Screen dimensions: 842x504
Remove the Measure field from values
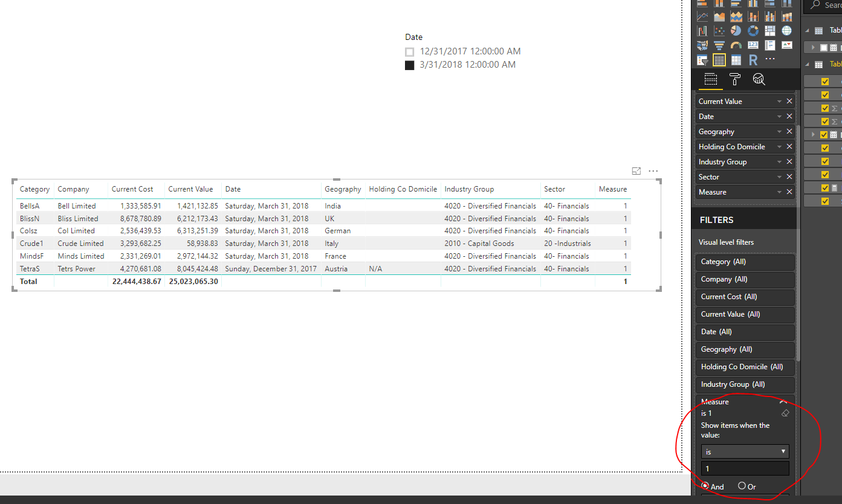(789, 192)
